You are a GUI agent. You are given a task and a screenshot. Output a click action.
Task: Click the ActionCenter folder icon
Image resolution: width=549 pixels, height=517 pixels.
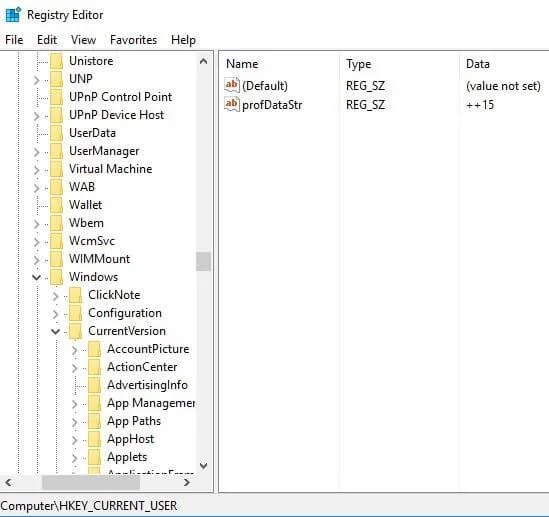coord(94,367)
